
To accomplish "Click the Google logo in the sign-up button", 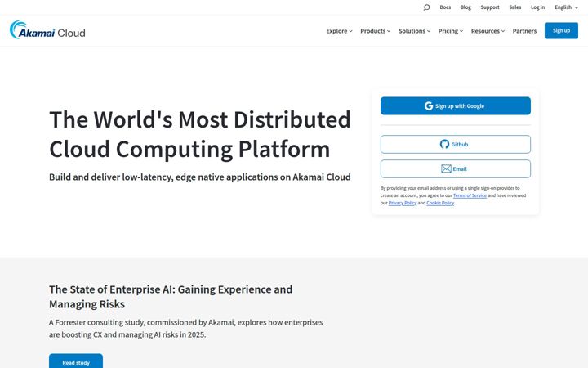I will coord(429,105).
